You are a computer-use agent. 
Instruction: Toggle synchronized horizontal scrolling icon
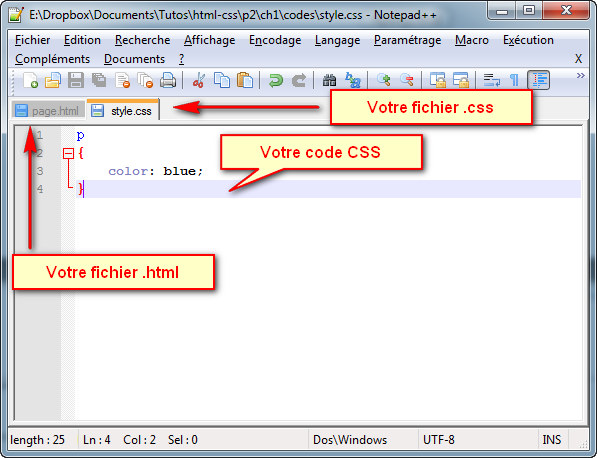pos(461,80)
